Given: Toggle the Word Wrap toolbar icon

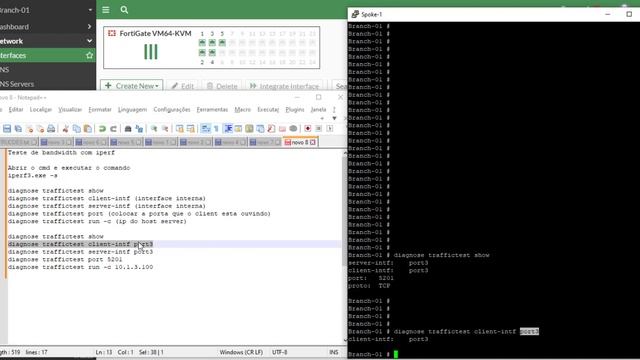Looking at the screenshot, I should pos(206,129).
